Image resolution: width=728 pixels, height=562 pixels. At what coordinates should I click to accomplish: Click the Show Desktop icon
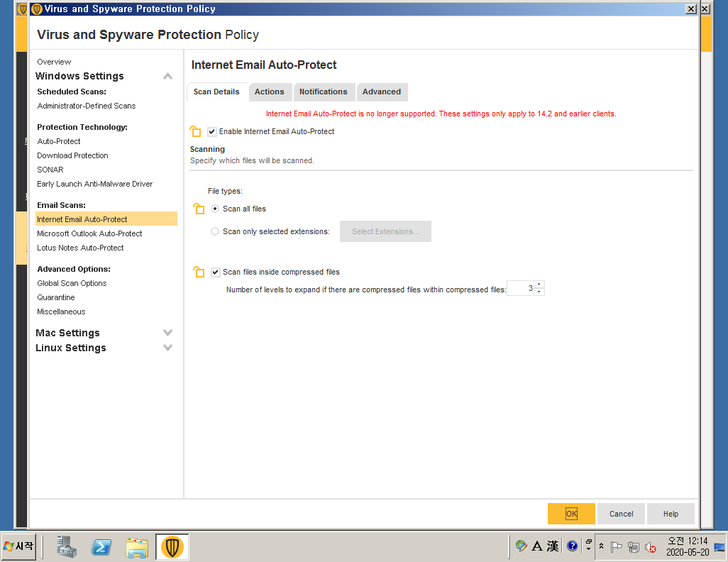click(719, 546)
